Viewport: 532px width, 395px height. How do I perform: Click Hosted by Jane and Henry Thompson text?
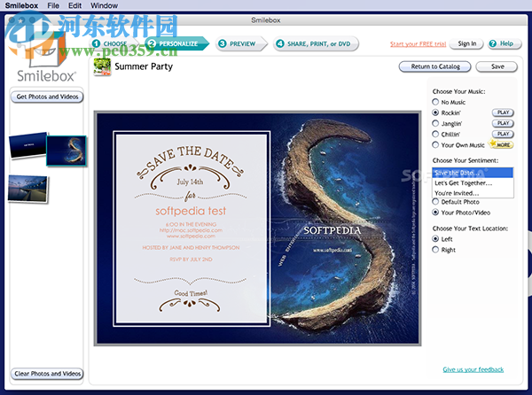[x=191, y=248]
